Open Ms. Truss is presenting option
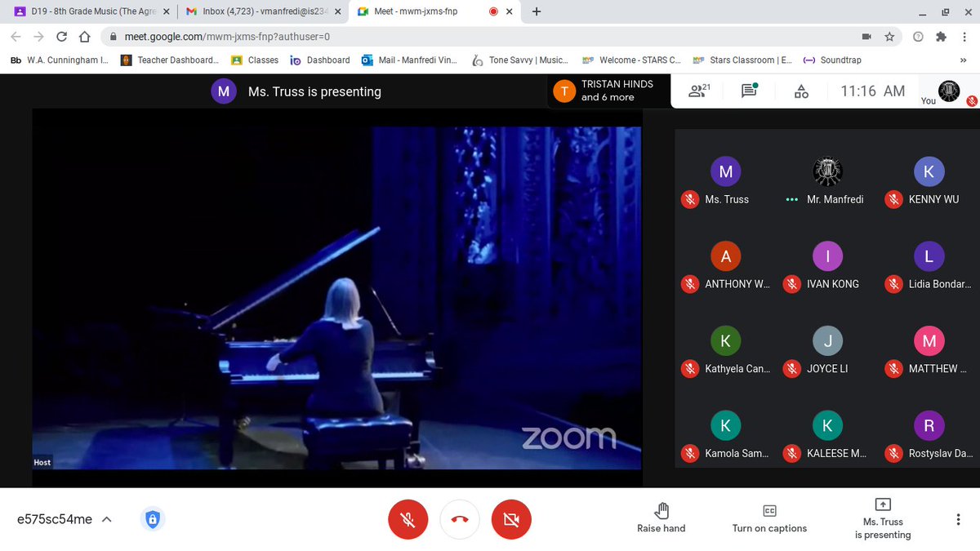 pos(883,518)
